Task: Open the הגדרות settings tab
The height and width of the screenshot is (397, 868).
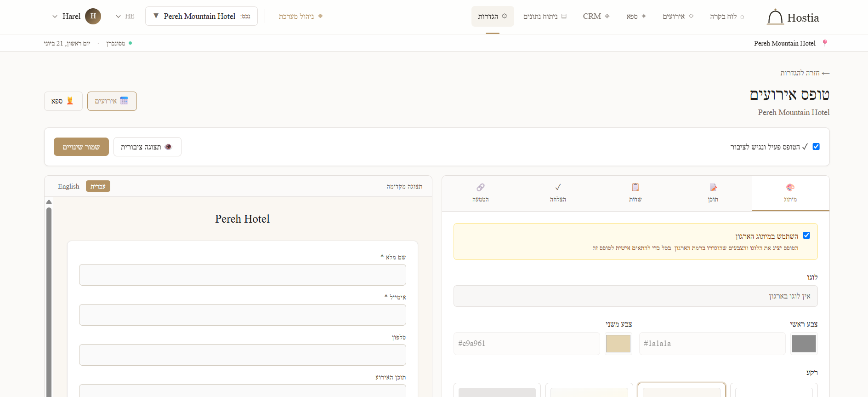Action: 493,16
